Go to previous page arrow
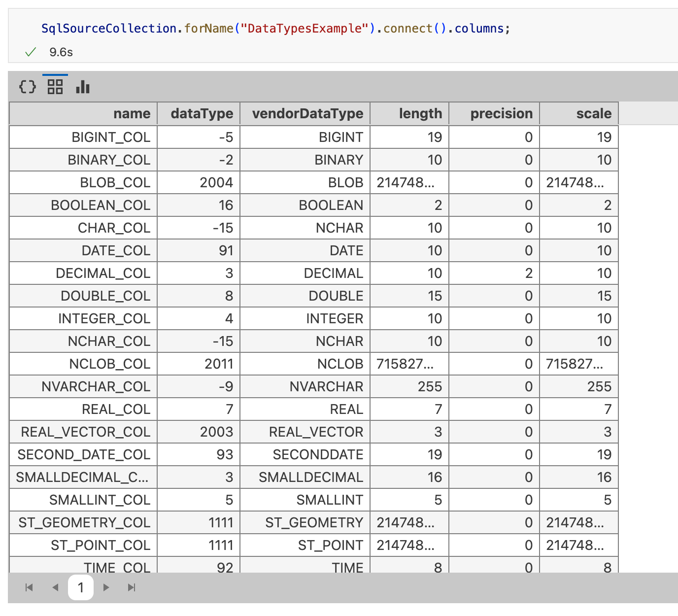The width and height of the screenshot is (678, 616). tap(55, 587)
